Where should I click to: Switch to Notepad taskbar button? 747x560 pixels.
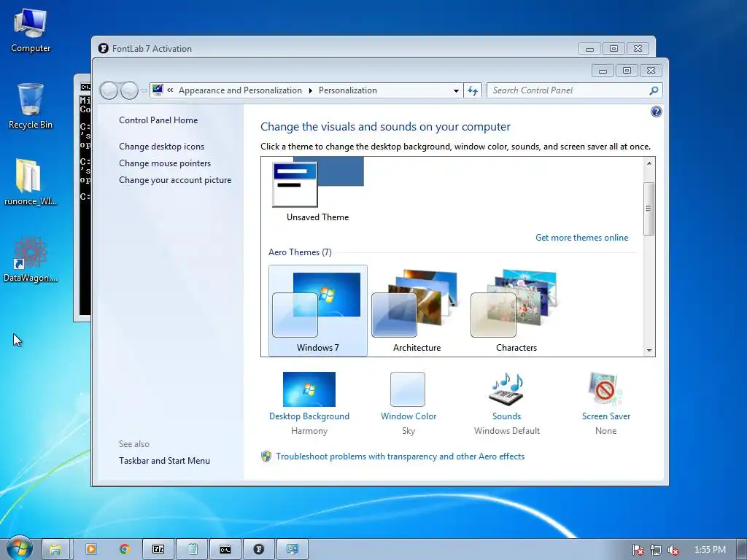pos(192,550)
